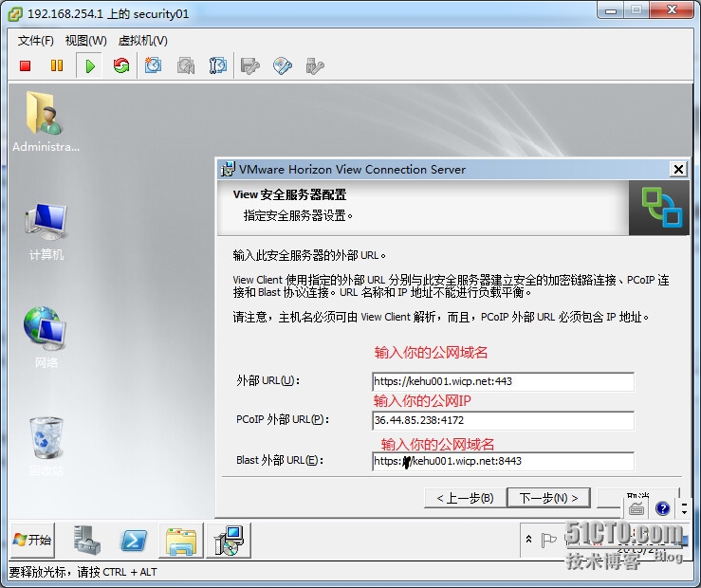Click the installer setup taskbar icon
This screenshot has width=701, height=588.
coord(229,541)
